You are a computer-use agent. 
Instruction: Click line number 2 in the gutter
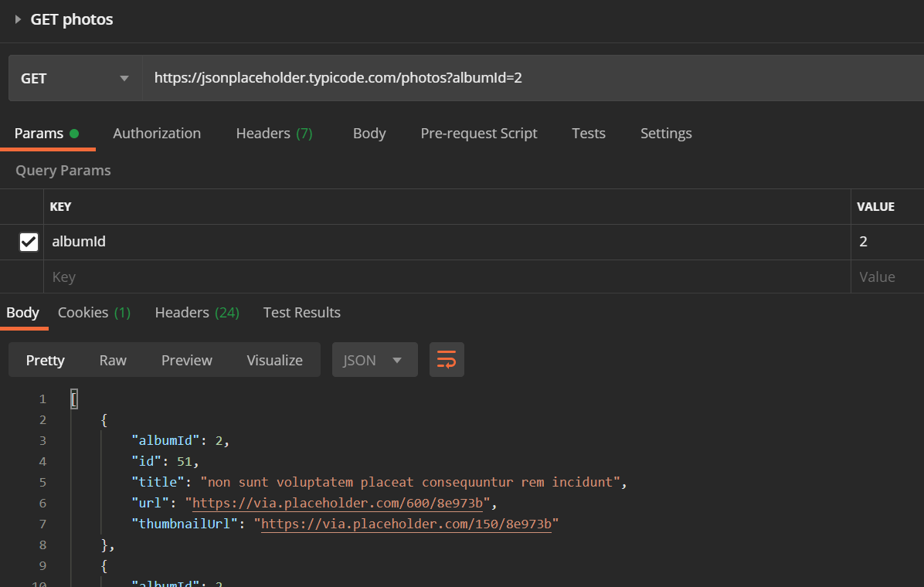coord(43,420)
